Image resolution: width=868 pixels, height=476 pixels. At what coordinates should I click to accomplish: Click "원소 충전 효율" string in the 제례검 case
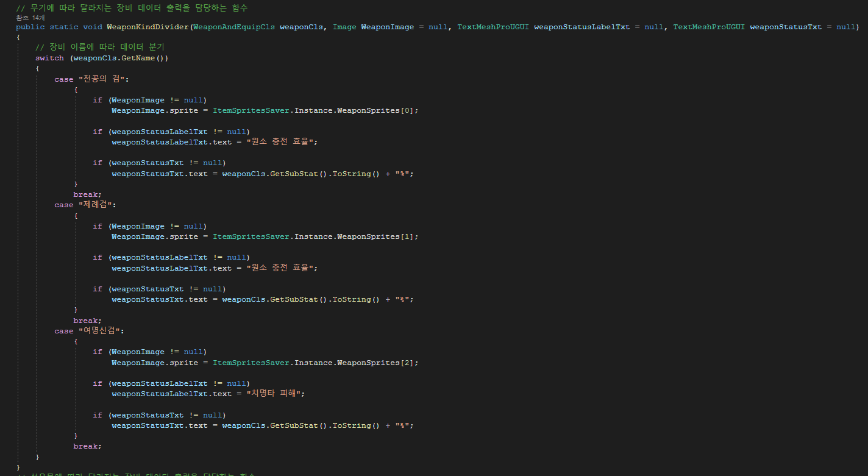(x=280, y=268)
